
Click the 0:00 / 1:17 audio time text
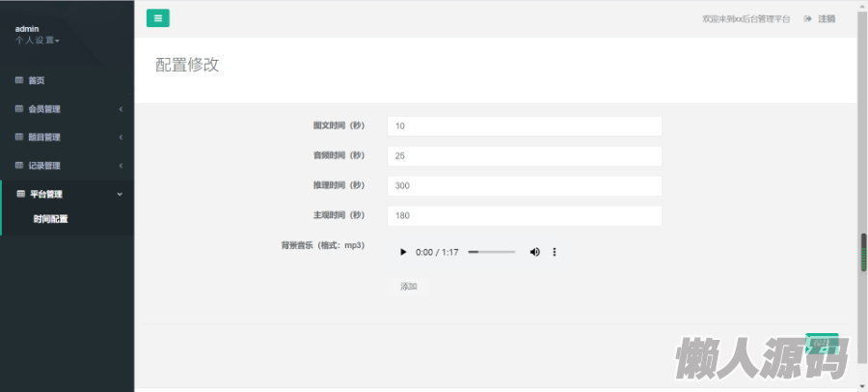point(437,252)
